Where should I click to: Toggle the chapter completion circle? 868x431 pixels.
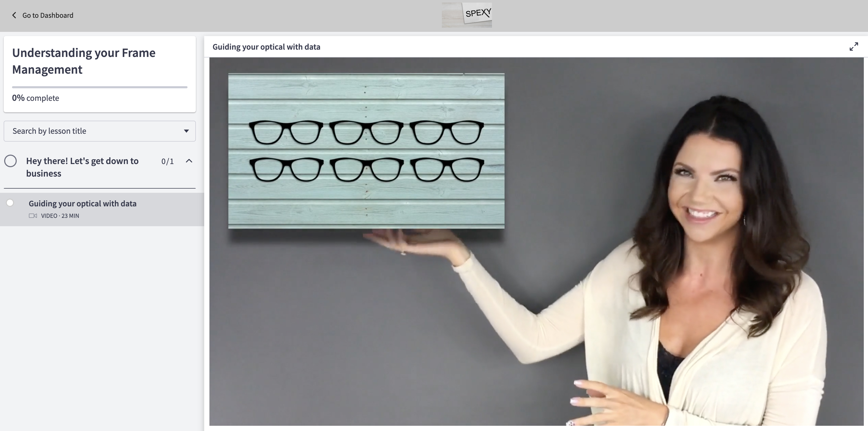[10, 161]
